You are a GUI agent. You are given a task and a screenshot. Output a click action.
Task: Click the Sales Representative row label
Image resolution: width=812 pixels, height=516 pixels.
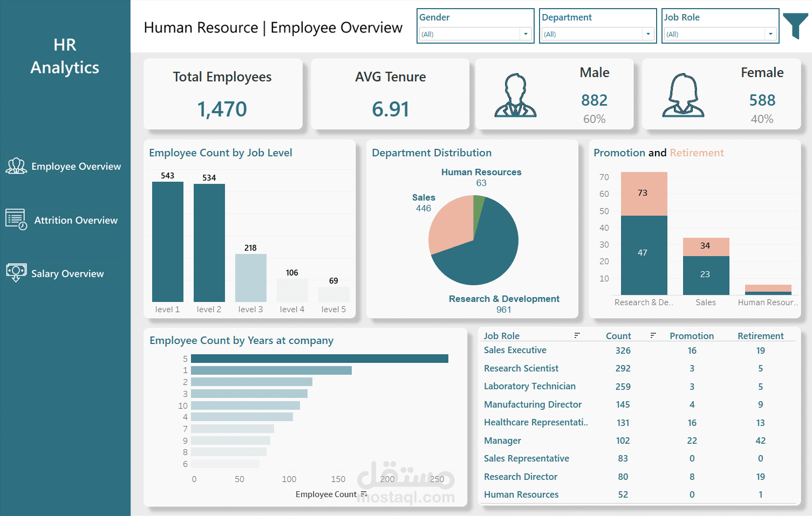tap(527, 458)
